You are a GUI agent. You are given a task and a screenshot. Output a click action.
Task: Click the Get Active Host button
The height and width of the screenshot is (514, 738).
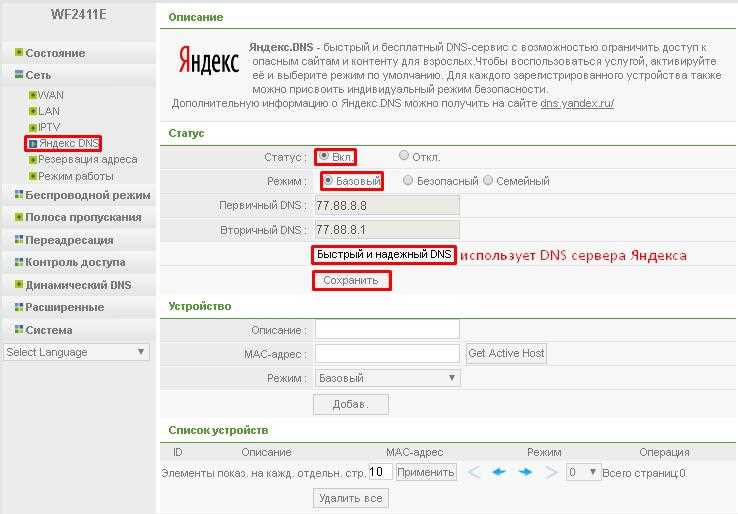pyautogui.click(x=506, y=353)
